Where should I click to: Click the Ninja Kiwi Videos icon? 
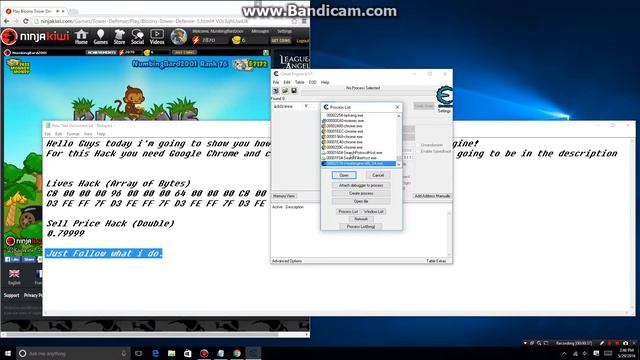[157, 37]
